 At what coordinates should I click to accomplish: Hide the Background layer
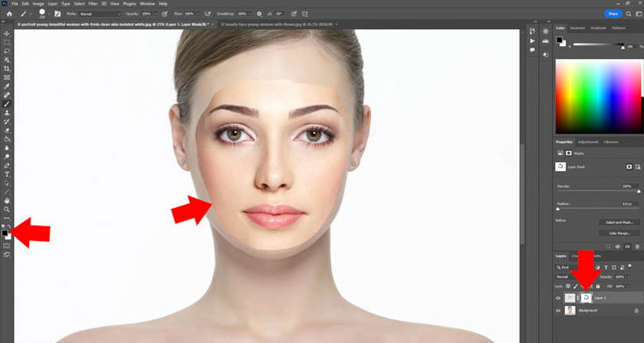[558, 311]
